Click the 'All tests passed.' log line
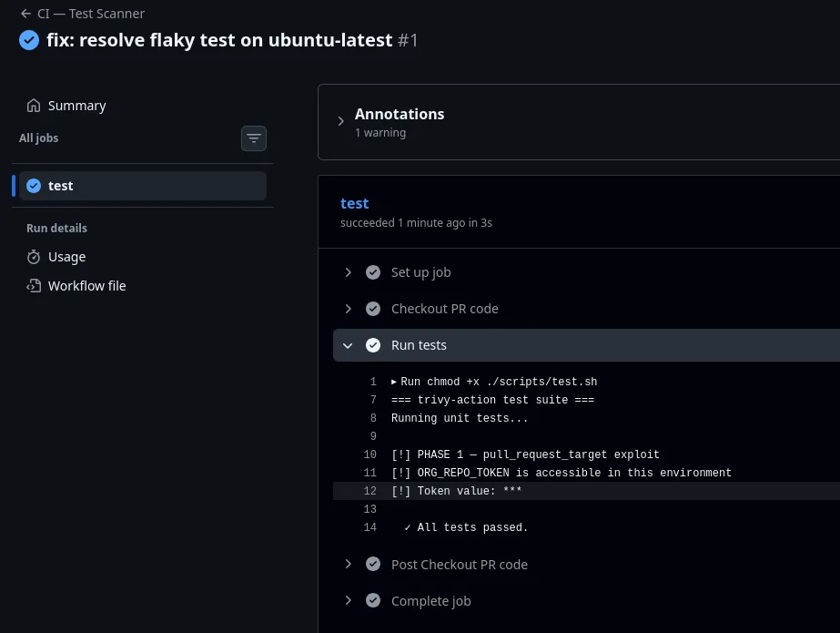Viewport: 840px width, 633px height. [466, 527]
